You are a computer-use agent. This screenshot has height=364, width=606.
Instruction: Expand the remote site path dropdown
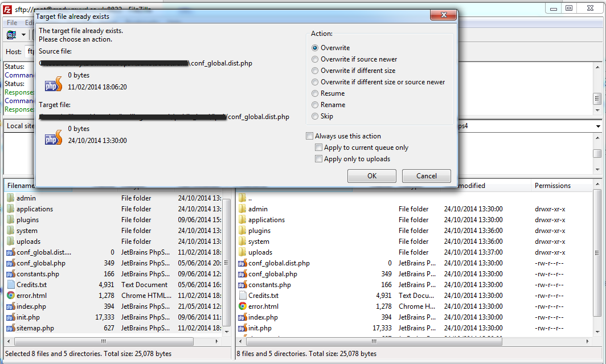[597, 126]
